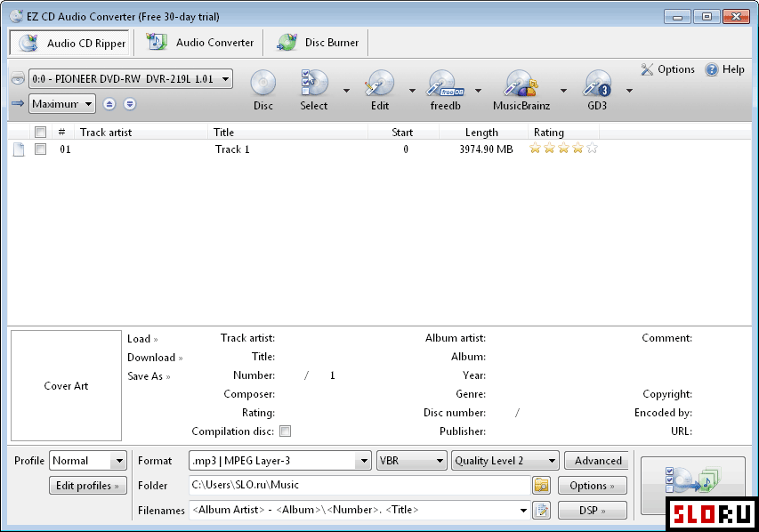Click the DSP » button
The image size is (759, 532).
coord(592,511)
